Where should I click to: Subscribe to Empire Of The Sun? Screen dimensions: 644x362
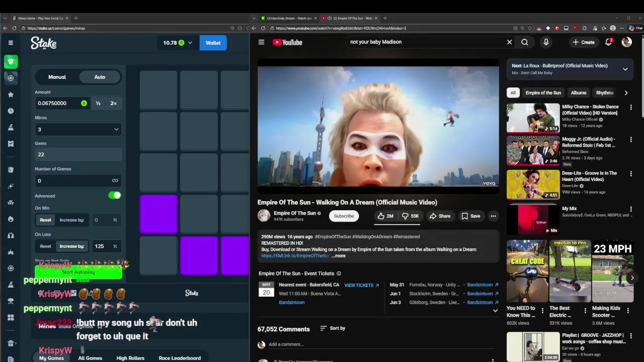click(344, 216)
